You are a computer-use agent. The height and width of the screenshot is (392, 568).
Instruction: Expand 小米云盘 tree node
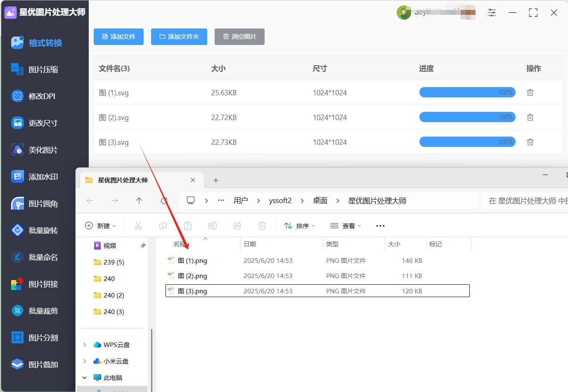pos(85,361)
